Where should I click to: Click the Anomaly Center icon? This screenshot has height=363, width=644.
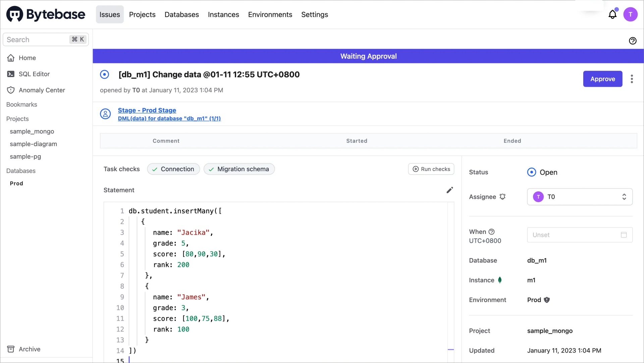pos(11,90)
